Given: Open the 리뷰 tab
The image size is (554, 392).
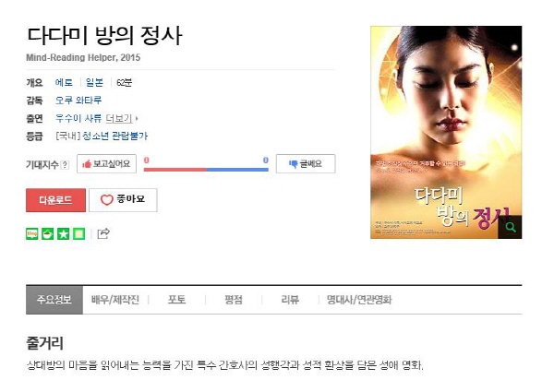Looking at the screenshot, I should pyautogui.click(x=290, y=300).
